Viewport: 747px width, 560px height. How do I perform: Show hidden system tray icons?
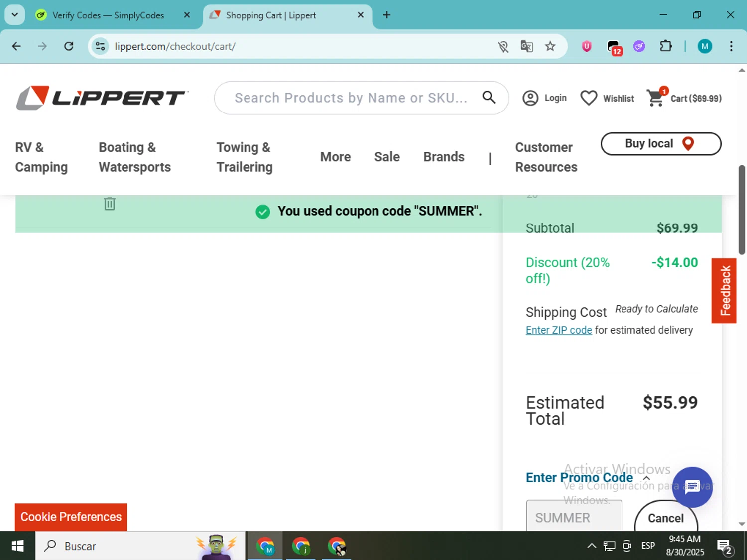tap(591, 546)
